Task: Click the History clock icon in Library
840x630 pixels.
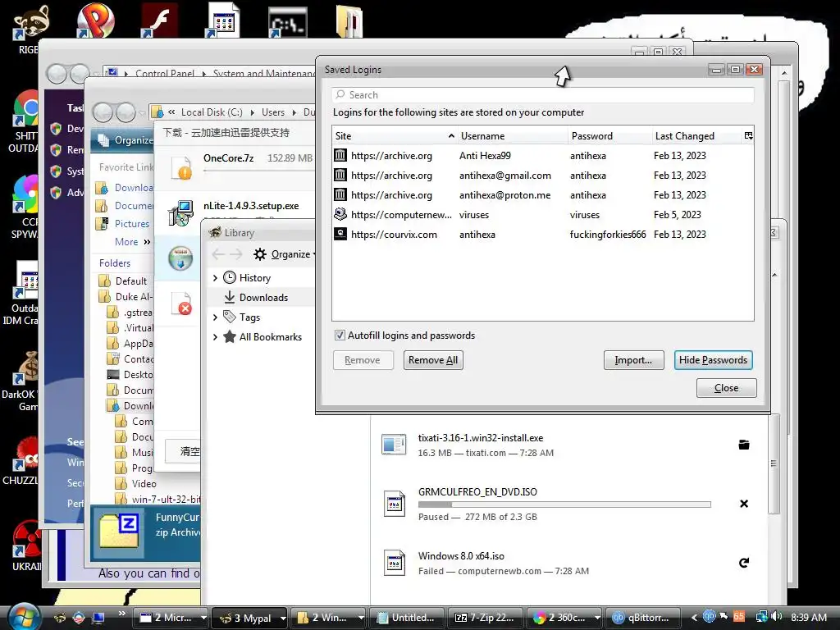Action: pyautogui.click(x=230, y=277)
